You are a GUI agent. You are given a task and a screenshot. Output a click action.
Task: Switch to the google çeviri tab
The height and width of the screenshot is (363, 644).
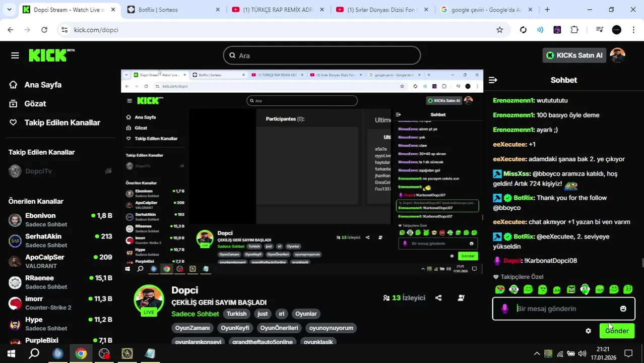point(486,10)
